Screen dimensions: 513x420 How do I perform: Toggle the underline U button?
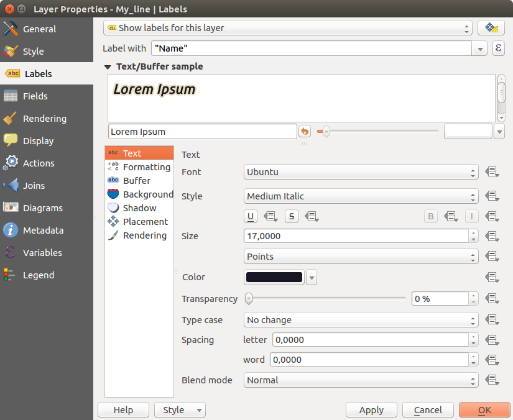coord(251,216)
